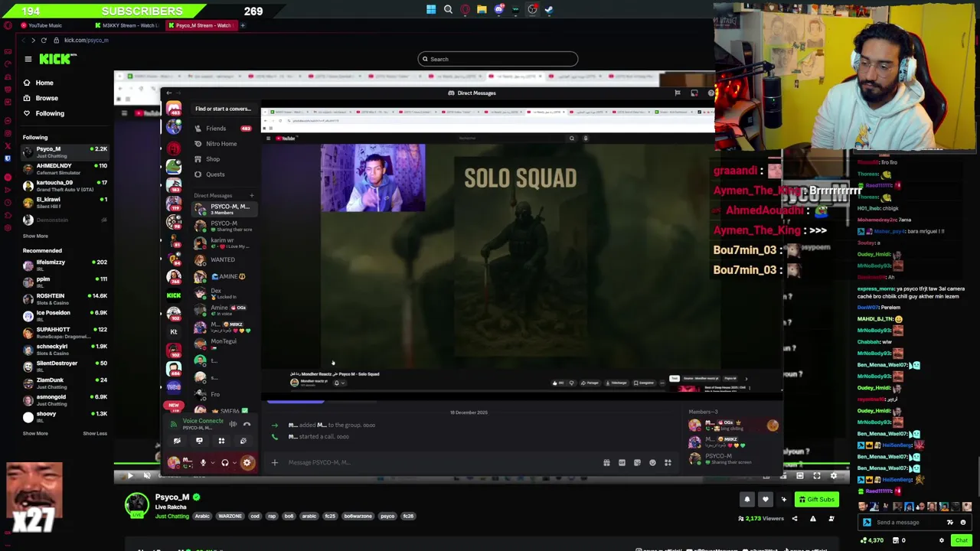
Task: Share the stream via share icon
Action: (794, 519)
